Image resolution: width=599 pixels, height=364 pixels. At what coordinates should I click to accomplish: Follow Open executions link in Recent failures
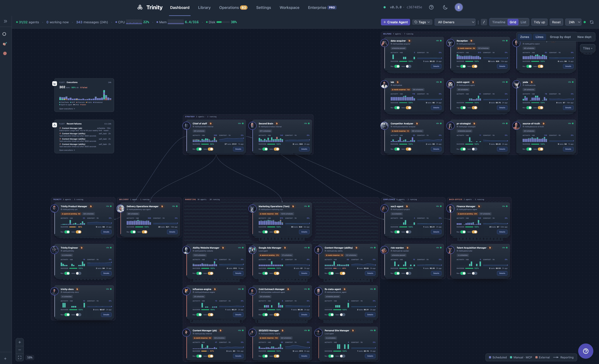[67, 150]
